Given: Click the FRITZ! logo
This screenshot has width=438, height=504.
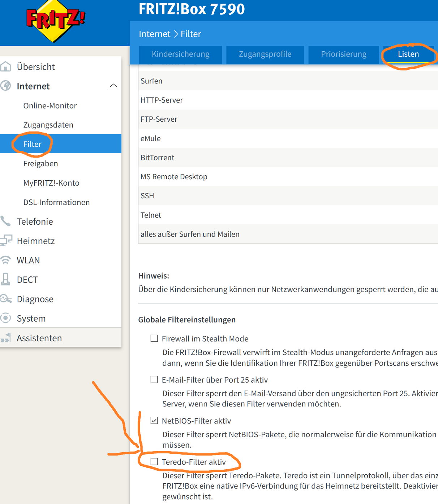Looking at the screenshot, I should (55, 21).
